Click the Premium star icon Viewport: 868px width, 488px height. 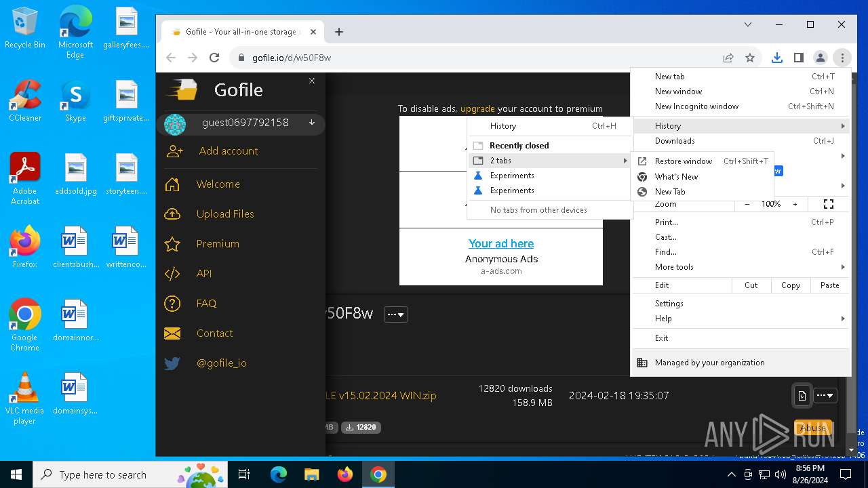pyautogui.click(x=172, y=244)
